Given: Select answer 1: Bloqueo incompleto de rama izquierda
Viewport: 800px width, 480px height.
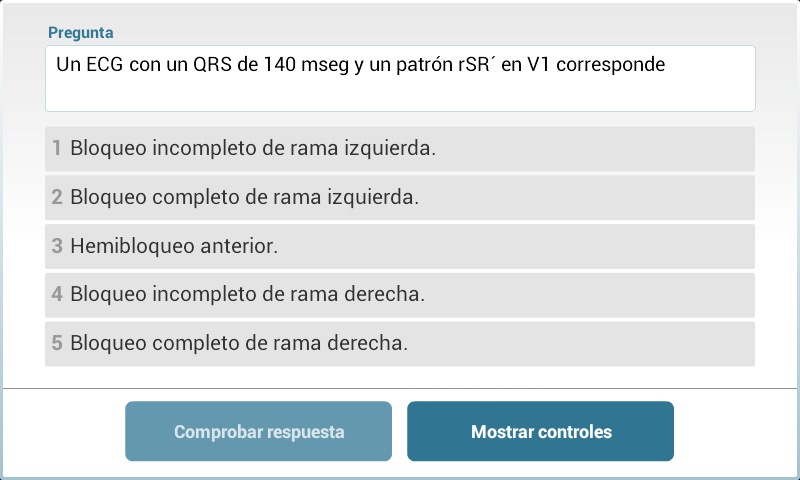Looking at the screenshot, I should (400, 149).
